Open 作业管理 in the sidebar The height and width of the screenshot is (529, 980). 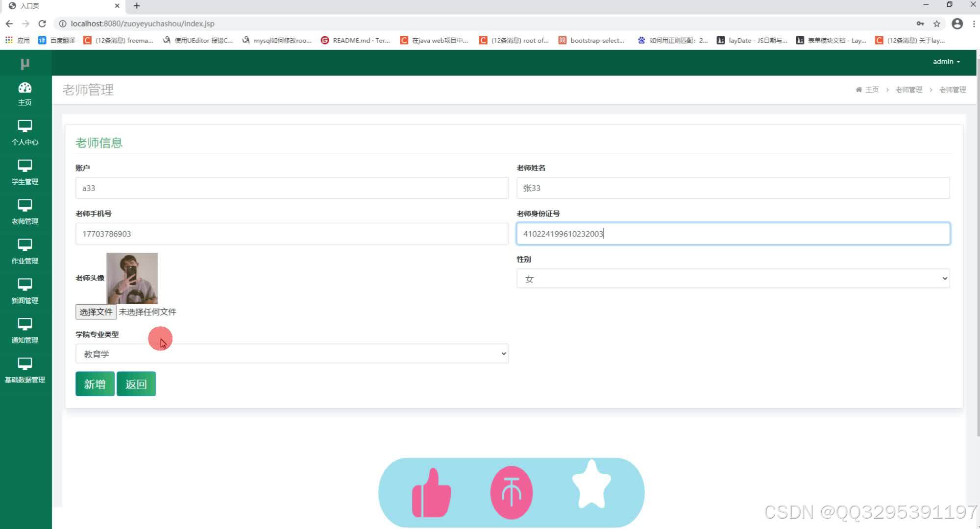coord(25,252)
